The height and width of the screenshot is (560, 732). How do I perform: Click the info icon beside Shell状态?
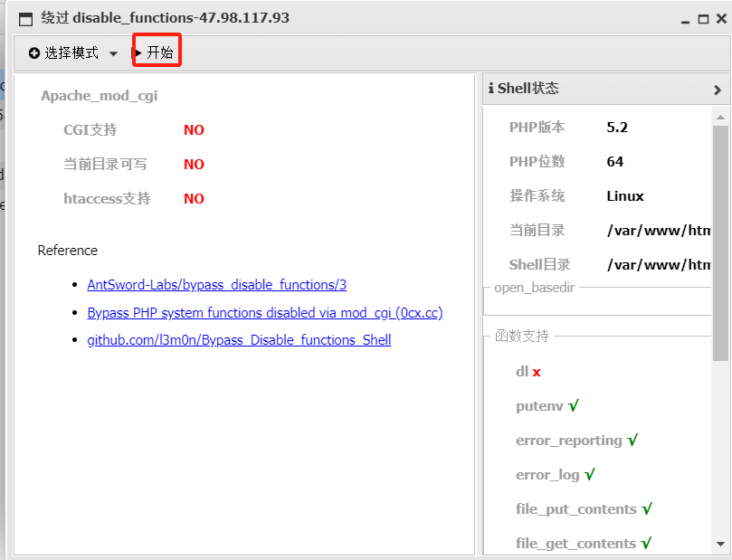tap(491, 88)
